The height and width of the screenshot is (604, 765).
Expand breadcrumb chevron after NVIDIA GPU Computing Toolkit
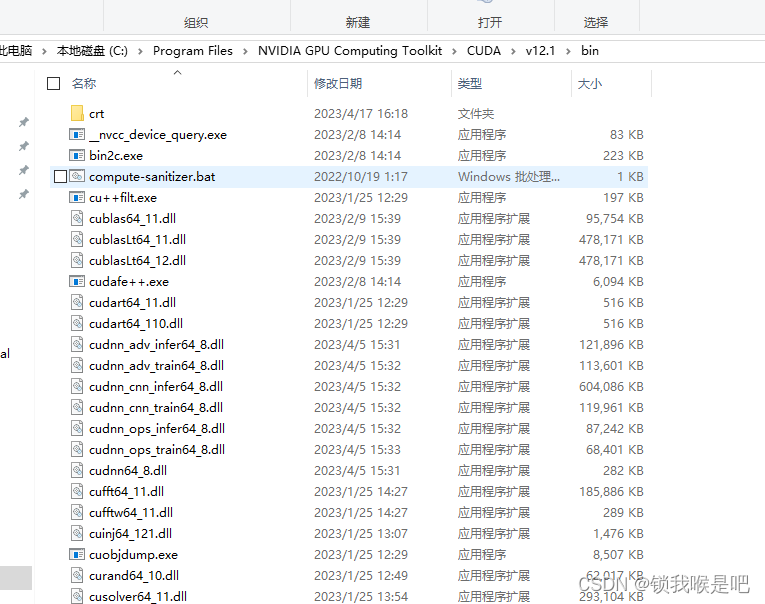point(454,51)
